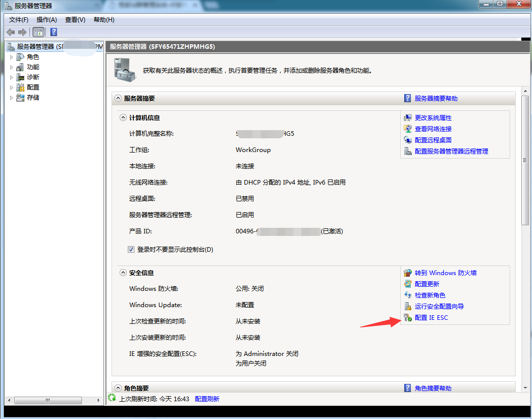Select the 角色 tree item label
Viewport: 532px width, 419px height.
pyautogui.click(x=33, y=57)
